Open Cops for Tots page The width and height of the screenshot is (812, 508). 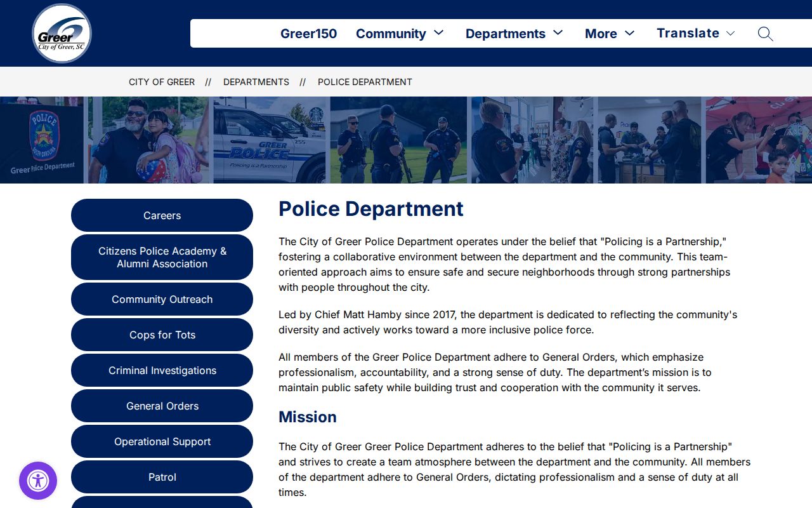[162, 335]
